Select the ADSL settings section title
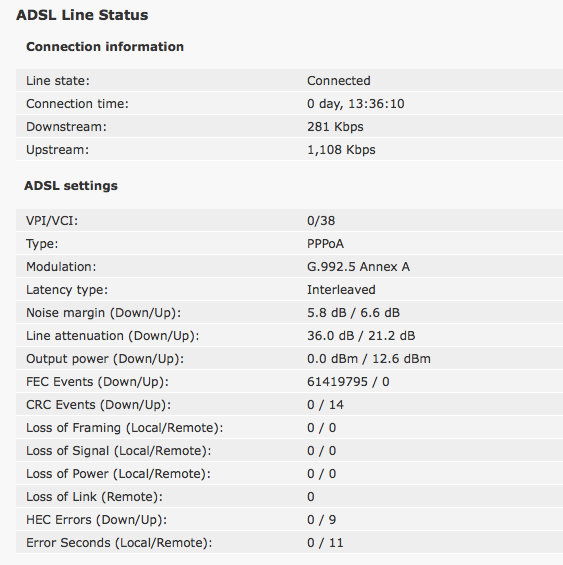563x565 pixels. (71, 186)
